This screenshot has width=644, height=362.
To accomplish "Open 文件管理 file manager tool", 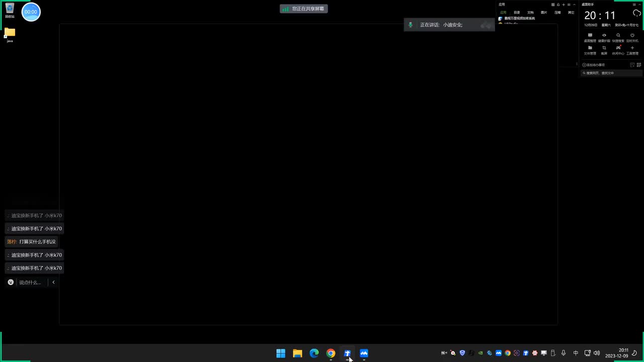I will (x=590, y=50).
